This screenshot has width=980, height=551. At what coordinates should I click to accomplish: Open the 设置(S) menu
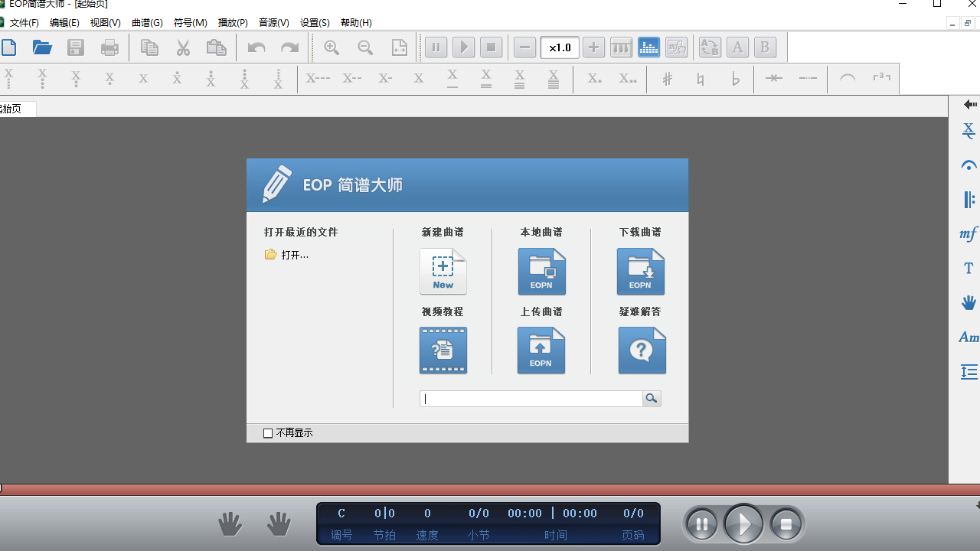(315, 23)
